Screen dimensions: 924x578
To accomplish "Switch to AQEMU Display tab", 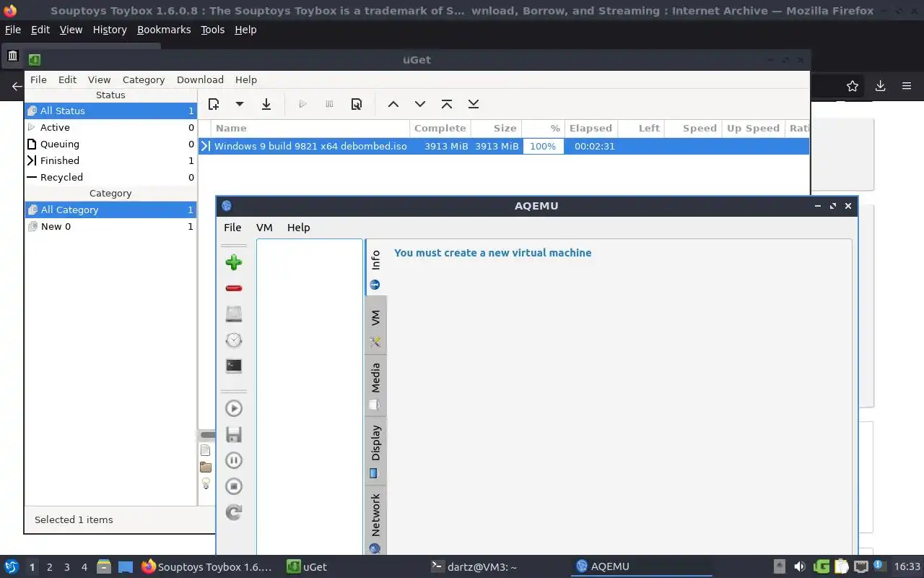I will pos(375,449).
